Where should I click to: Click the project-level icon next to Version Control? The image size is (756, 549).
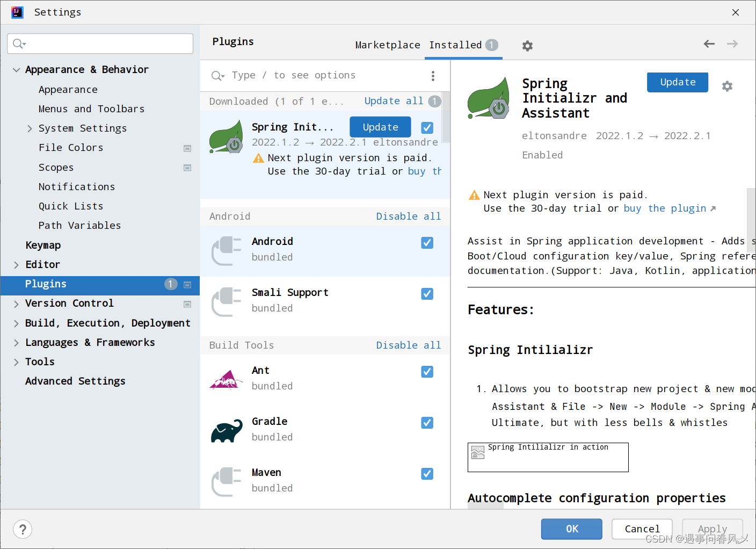pos(187,304)
